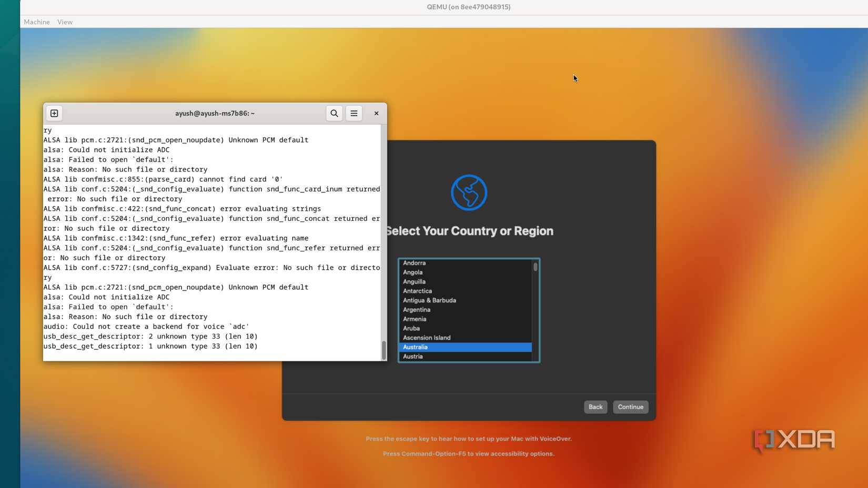The image size is (868, 488).
Task: Open the terminal hamburger menu
Action: [354, 113]
